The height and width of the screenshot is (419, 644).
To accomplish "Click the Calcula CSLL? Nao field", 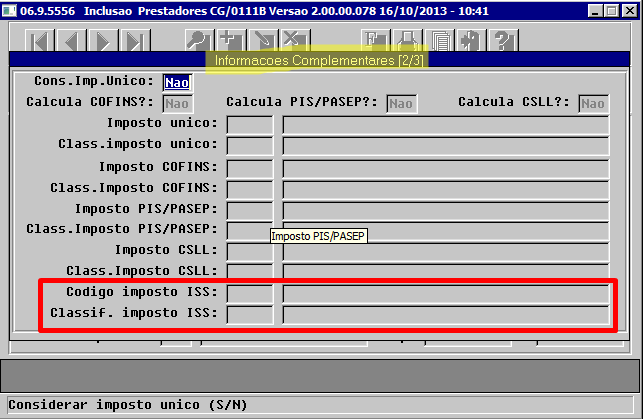I will (x=593, y=104).
